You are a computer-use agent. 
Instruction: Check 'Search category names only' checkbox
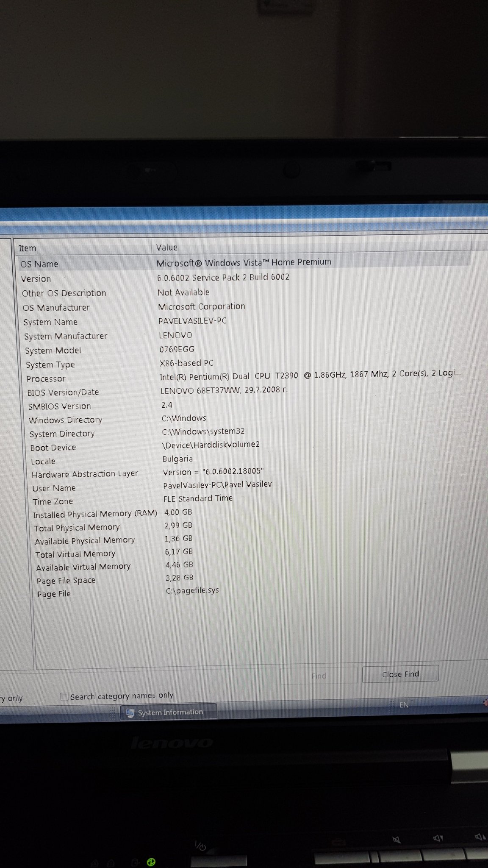64,696
